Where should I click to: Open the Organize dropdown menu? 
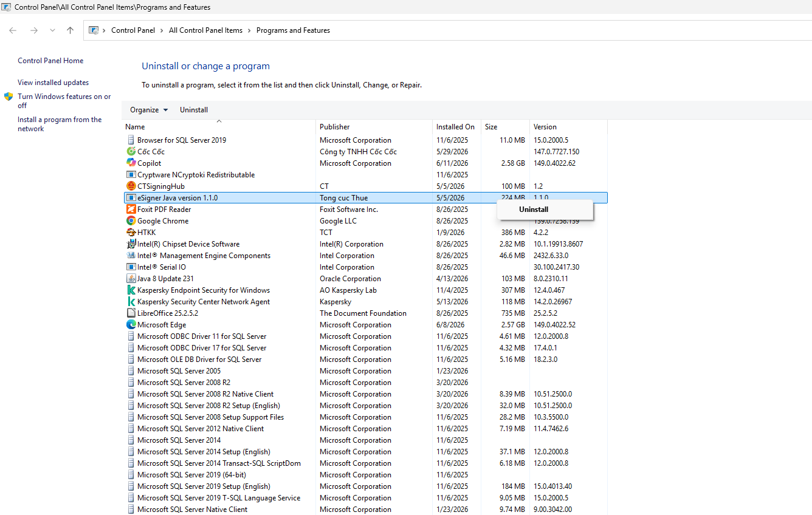point(149,110)
